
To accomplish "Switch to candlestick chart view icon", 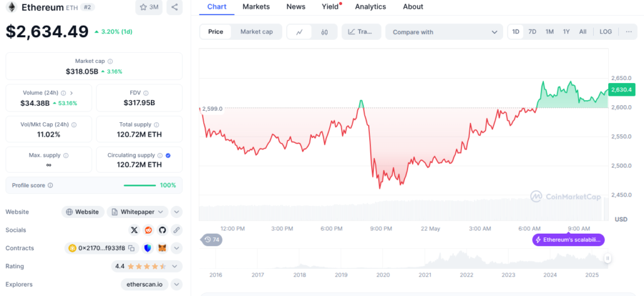I will (325, 32).
